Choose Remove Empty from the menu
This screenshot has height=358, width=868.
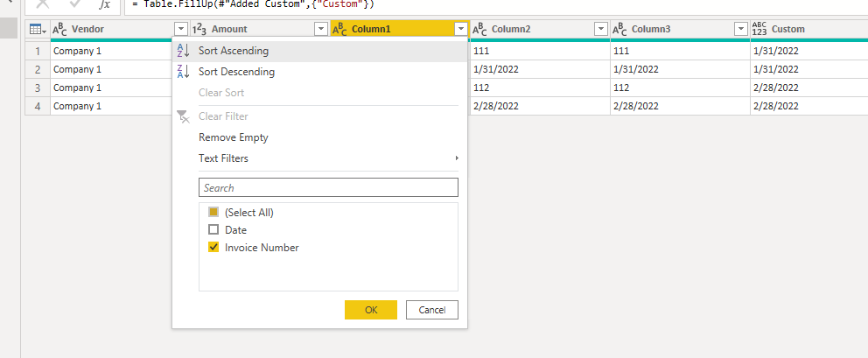(x=319, y=137)
